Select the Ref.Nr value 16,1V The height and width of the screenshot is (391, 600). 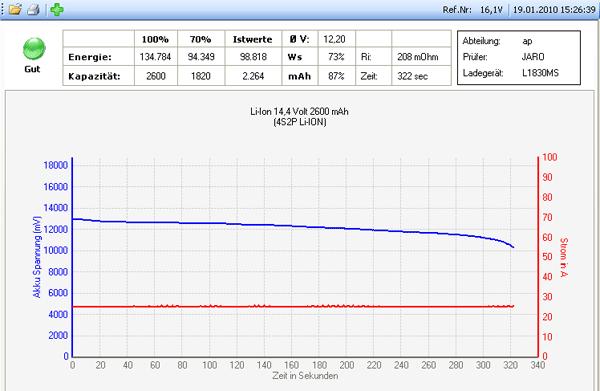coord(491,10)
